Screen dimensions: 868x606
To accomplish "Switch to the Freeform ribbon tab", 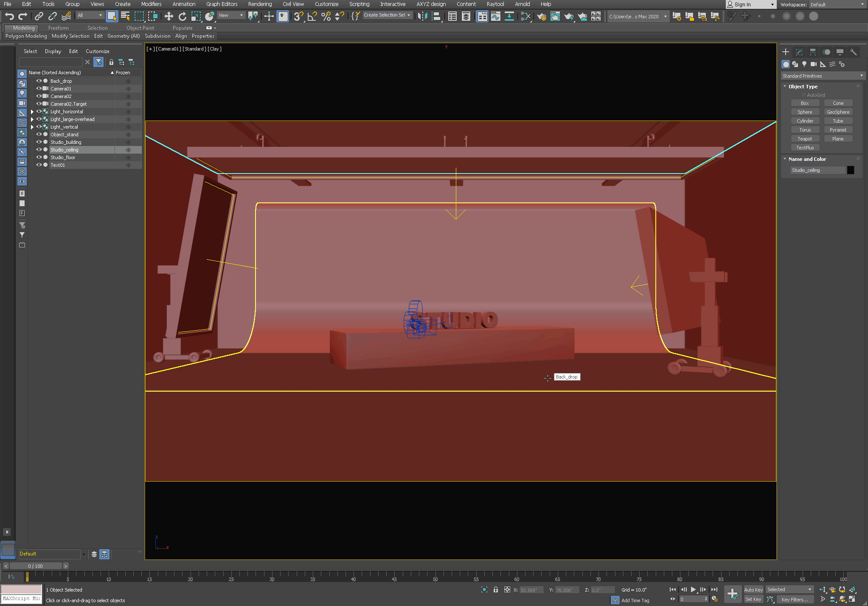I will point(58,28).
